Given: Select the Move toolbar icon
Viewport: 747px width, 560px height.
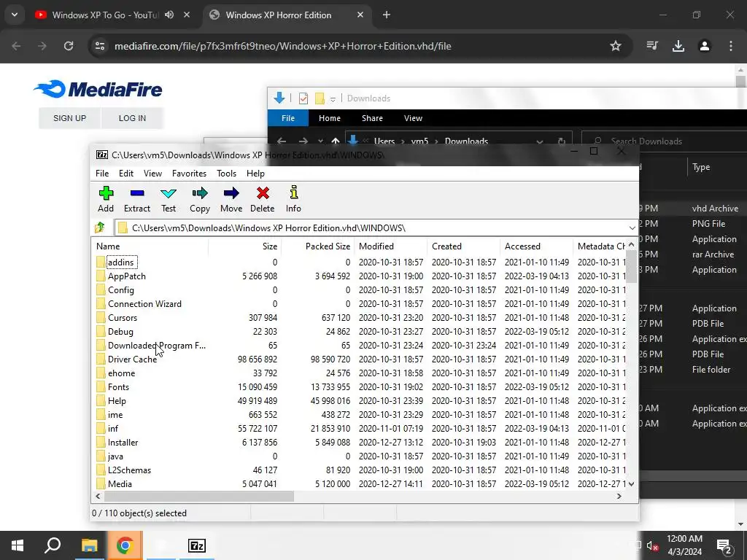Looking at the screenshot, I should pos(231,199).
